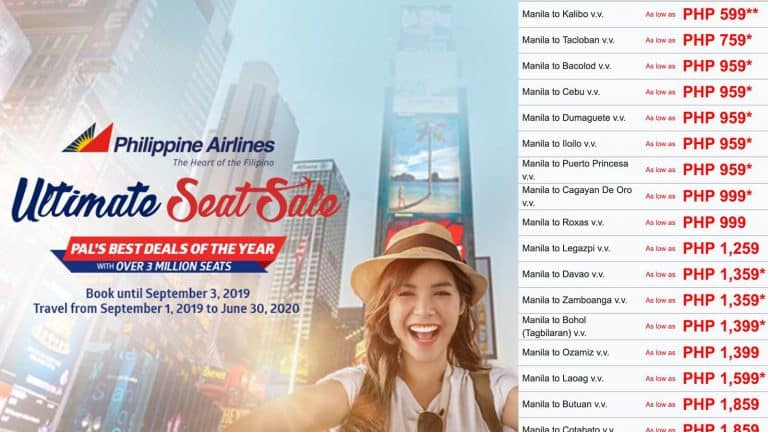
Task: Click the Ultimate Seat Sale title
Action: coord(176,200)
